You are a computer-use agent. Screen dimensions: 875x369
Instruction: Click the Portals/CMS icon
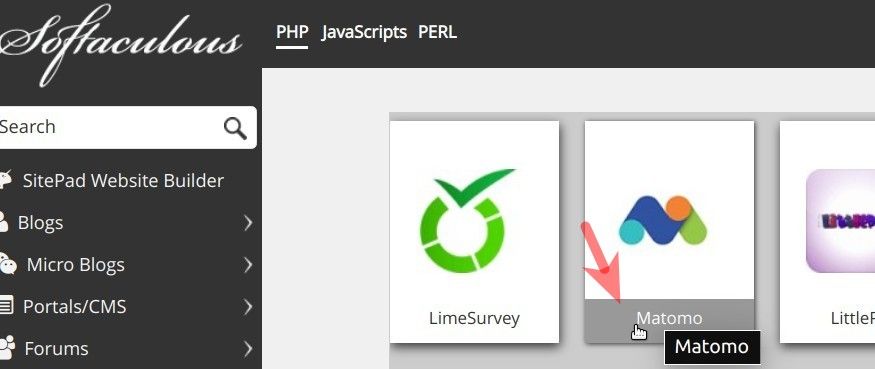6,306
